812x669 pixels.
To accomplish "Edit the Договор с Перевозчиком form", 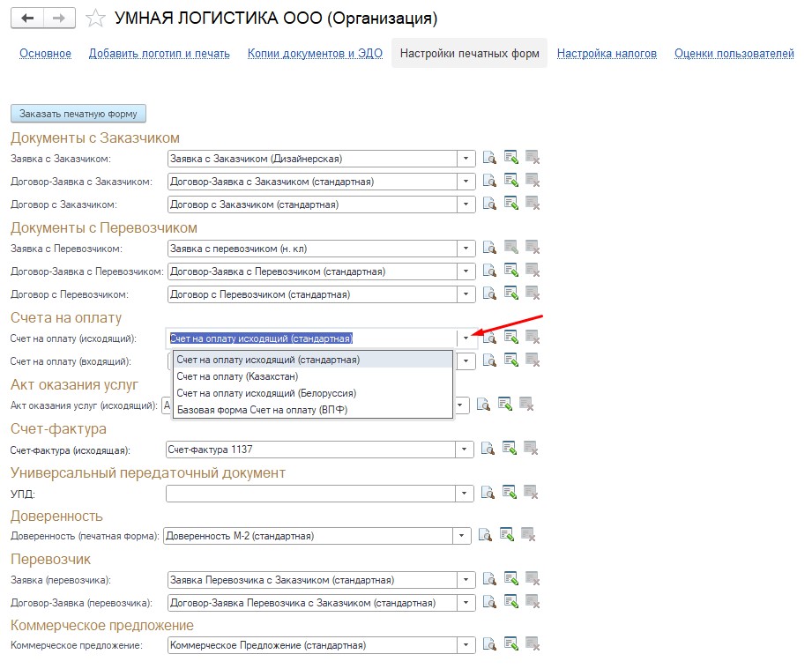I will click(511, 294).
